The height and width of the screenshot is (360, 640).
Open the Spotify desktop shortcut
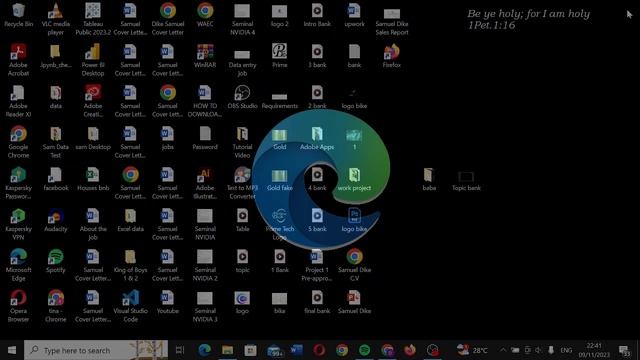pos(56,261)
